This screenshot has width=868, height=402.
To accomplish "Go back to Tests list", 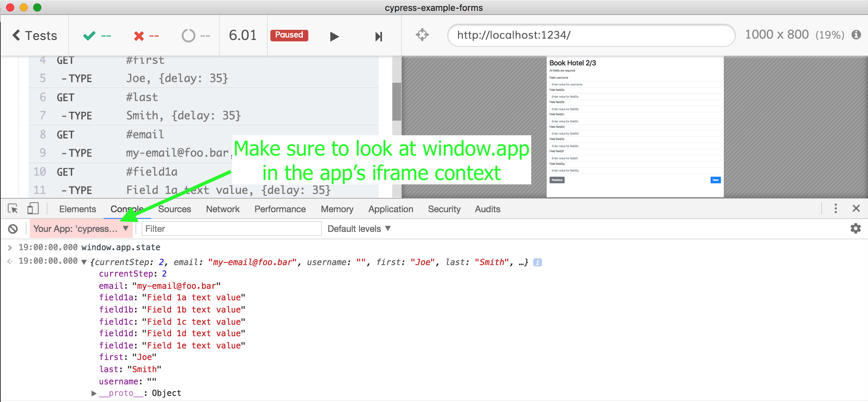I will point(35,36).
